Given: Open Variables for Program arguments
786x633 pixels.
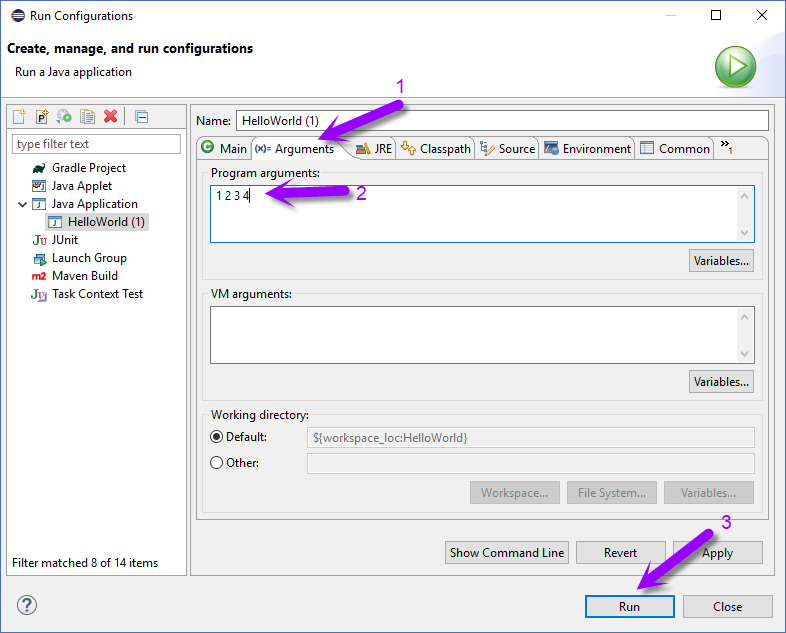Looking at the screenshot, I should [721, 261].
